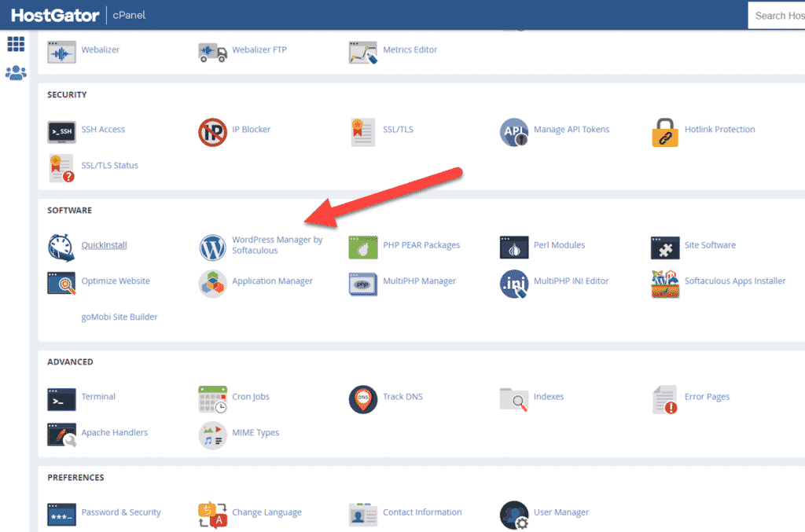
Task: Open the Site Software puzzle icon
Action: click(665, 248)
